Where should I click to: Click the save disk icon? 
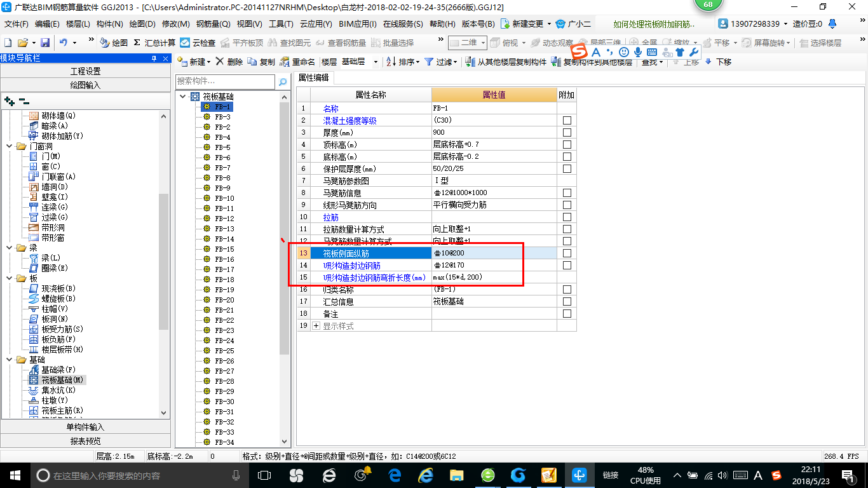45,43
